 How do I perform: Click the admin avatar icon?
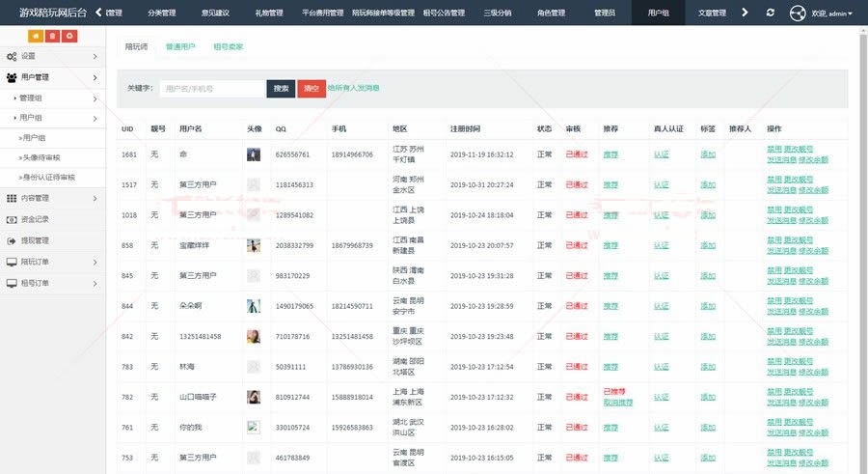798,13
